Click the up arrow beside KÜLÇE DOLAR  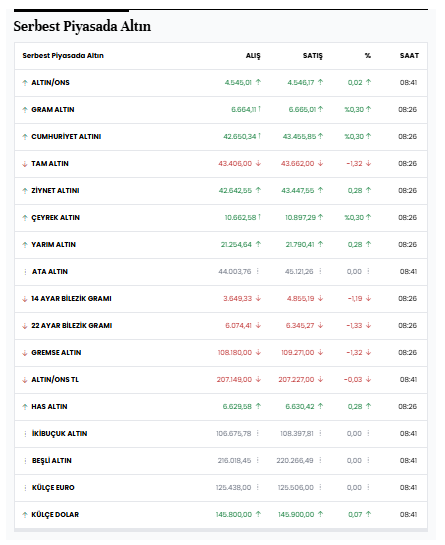pos(25,515)
